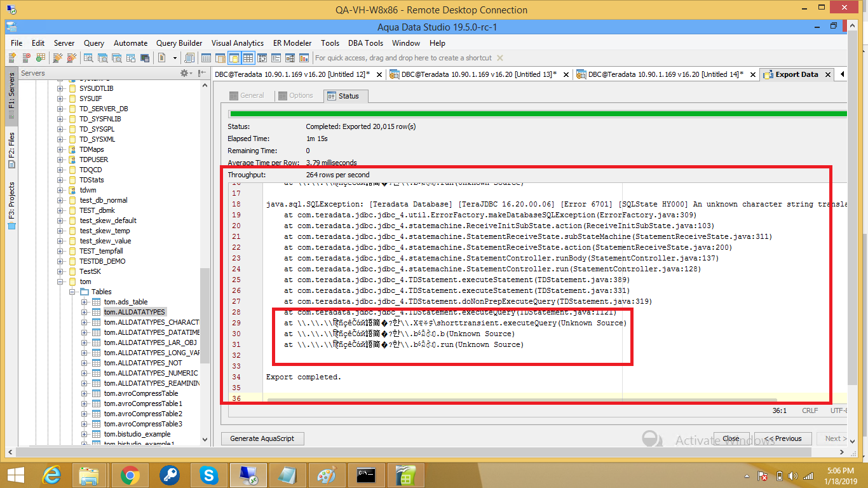Viewport: 868px width, 488px height.
Task: Click the volume icon in the system tray
Action: 792,475
